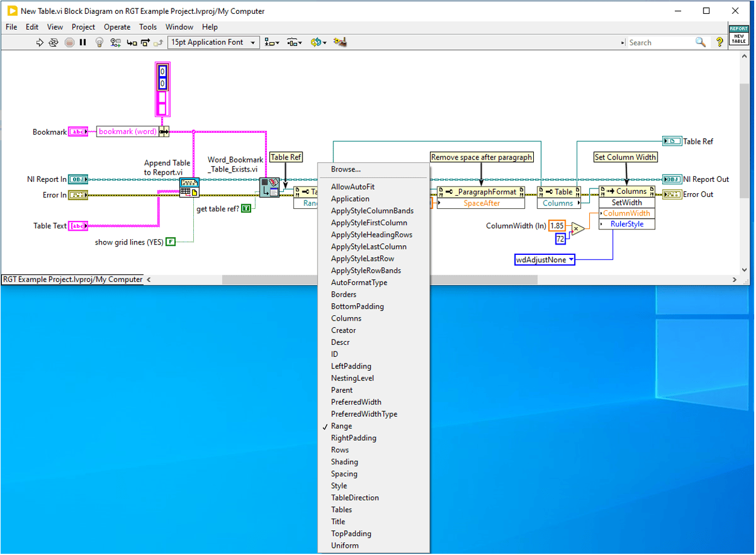Open the Operate menu

117,27
